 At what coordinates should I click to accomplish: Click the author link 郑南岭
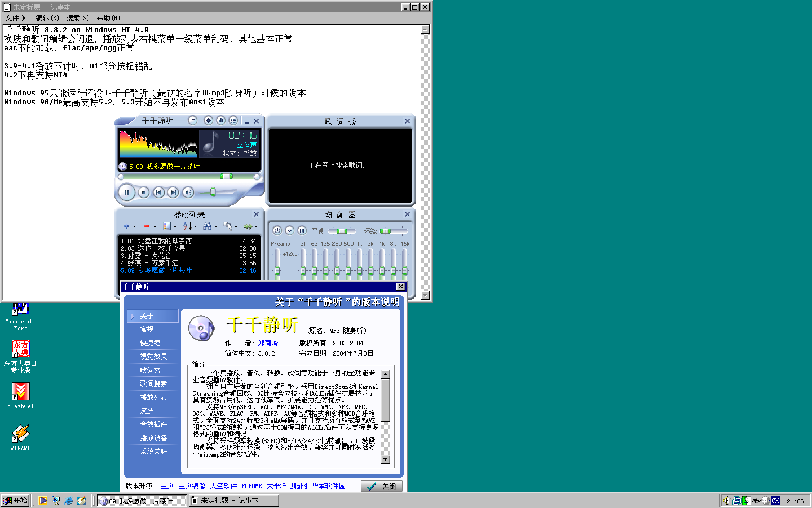(268, 343)
